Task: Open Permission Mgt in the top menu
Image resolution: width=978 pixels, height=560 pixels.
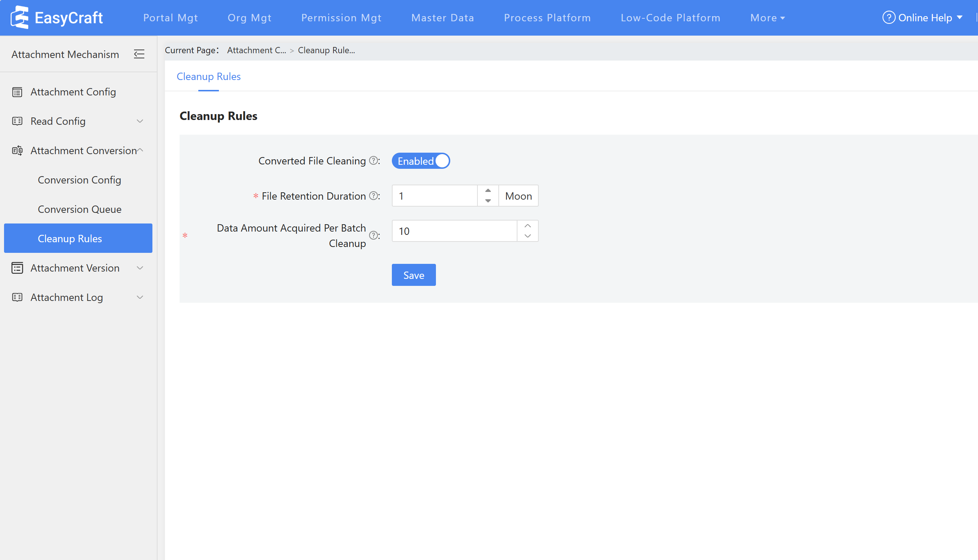Action: tap(341, 18)
